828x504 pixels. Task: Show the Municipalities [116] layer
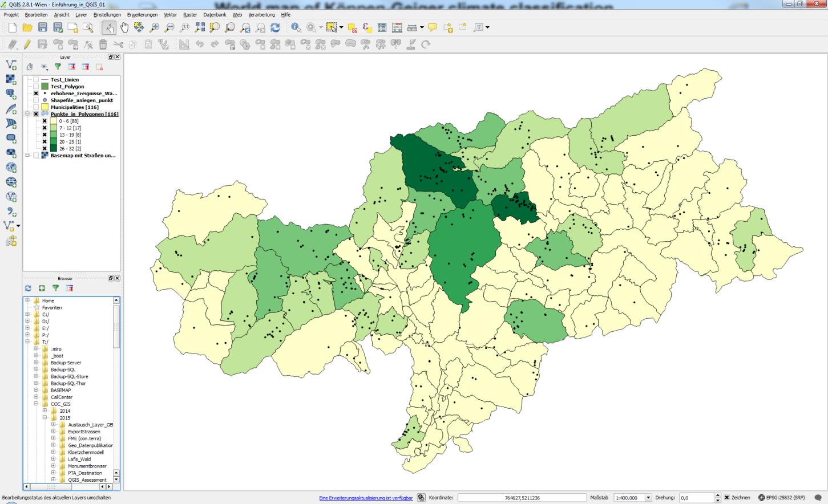[36, 107]
